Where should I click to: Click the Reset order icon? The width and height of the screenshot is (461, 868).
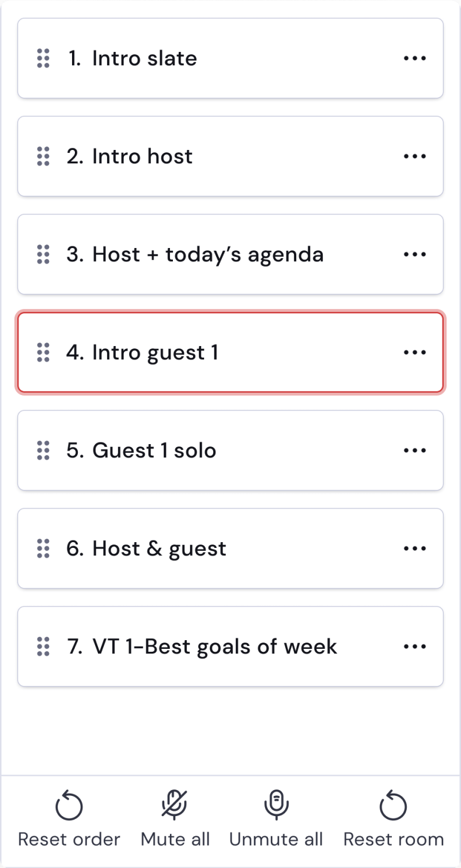69,806
